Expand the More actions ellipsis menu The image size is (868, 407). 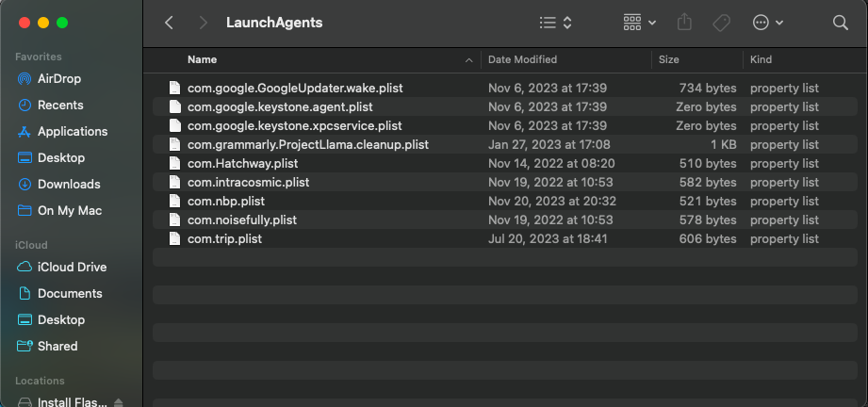click(768, 23)
